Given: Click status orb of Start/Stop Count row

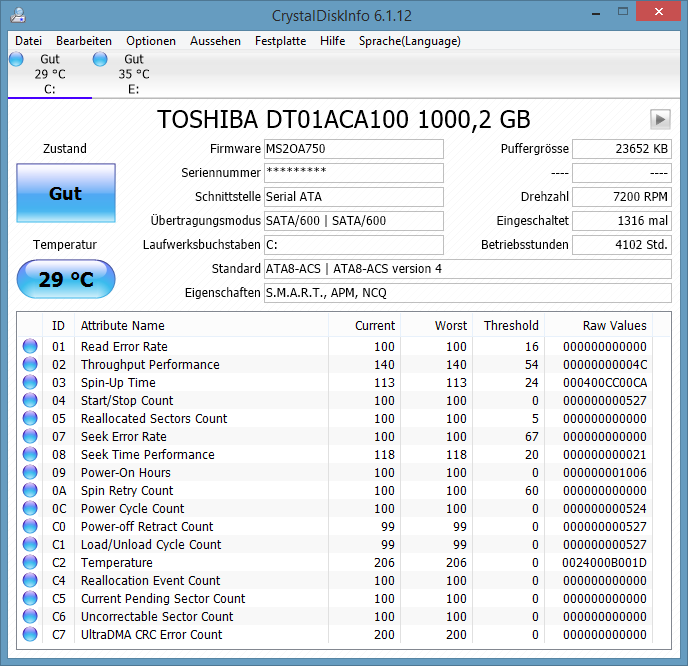Looking at the screenshot, I should 30,400.
